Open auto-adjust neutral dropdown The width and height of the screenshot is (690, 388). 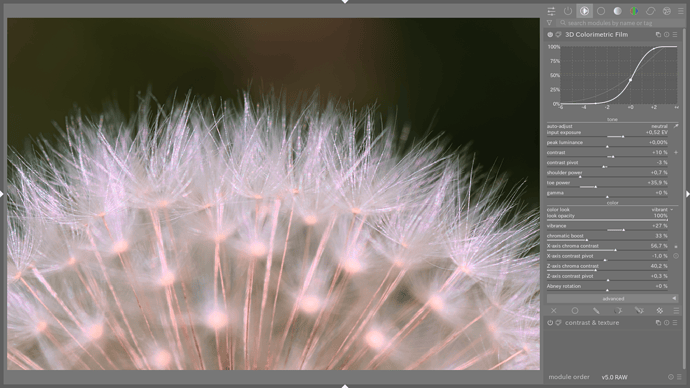(607, 126)
